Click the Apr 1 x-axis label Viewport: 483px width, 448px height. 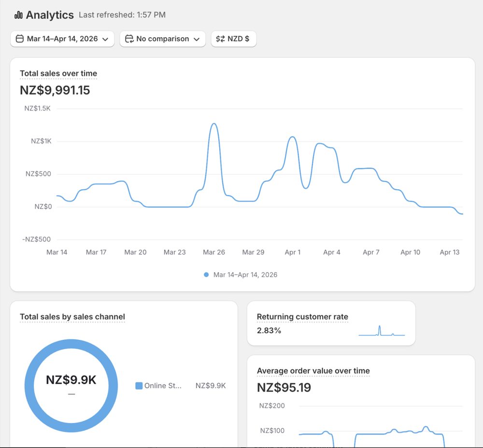[x=293, y=252]
